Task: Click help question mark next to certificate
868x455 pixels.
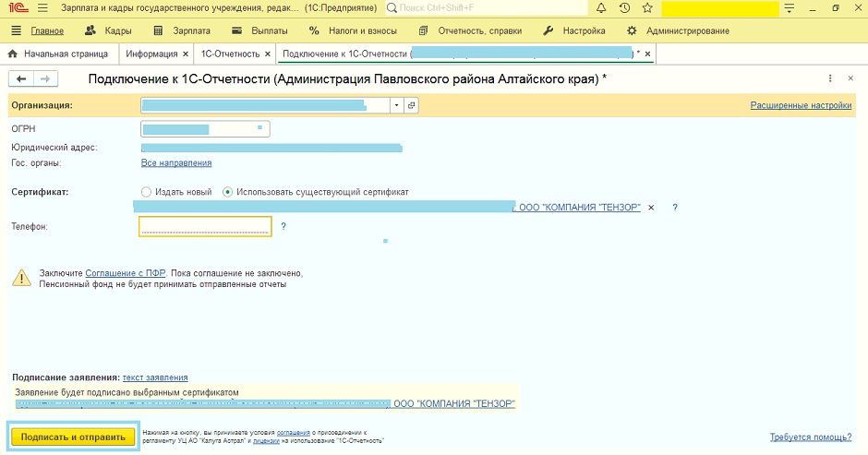Action: (675, 208)
